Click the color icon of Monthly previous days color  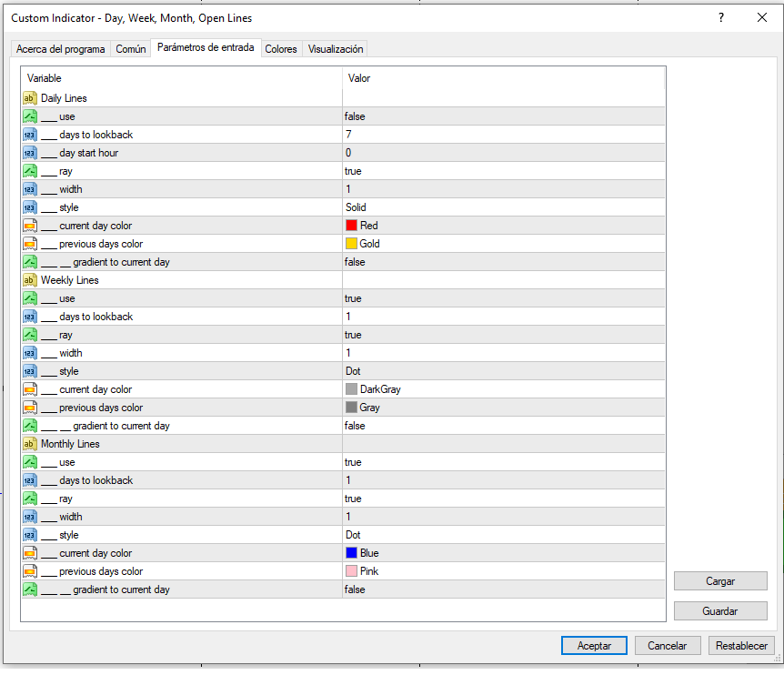[29, 571]
